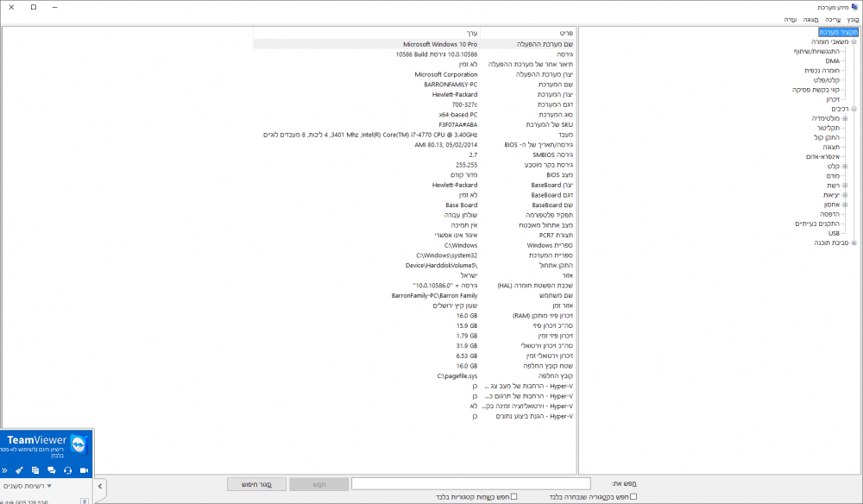This screenshot has height=504, width=863.
Task: Collapse the רכיבים tree node
Action: coord(854,109)
